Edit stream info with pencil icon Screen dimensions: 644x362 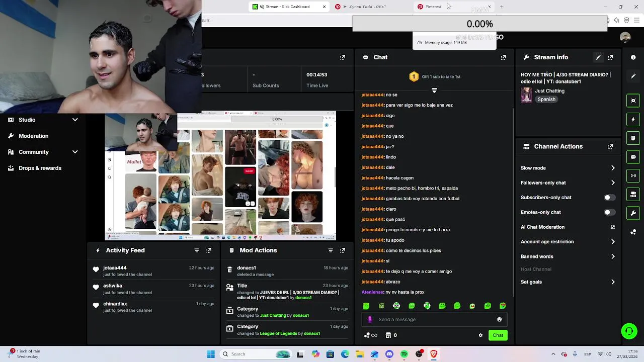tap(598, 57)
